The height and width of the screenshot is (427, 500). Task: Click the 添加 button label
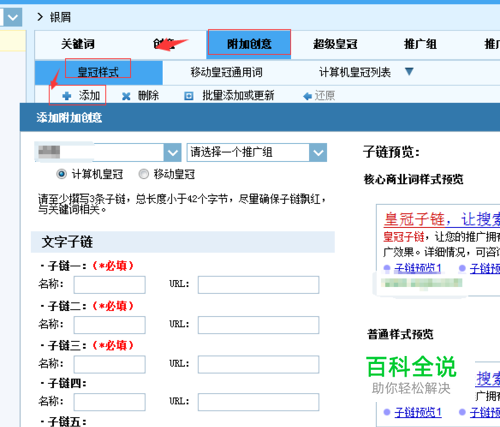coord(89,96)
